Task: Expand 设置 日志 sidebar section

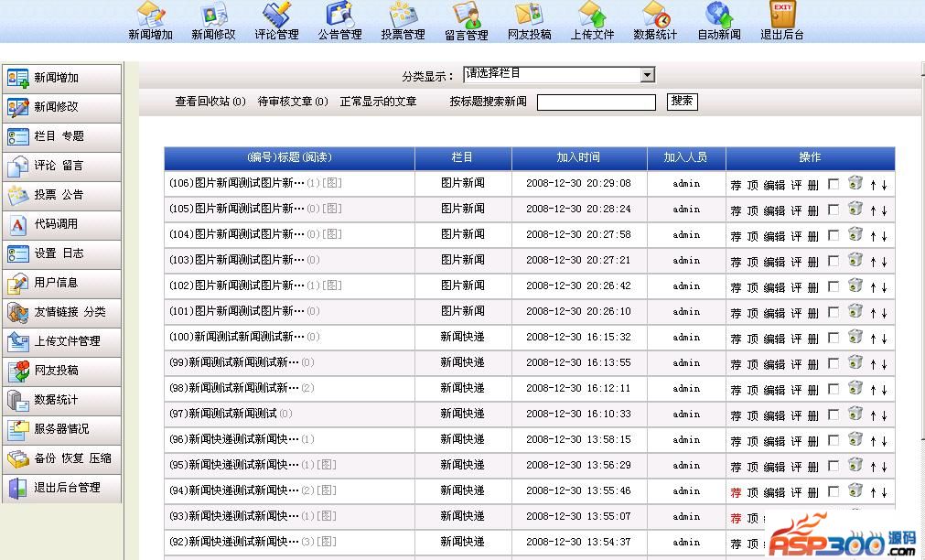Action: (61, 253)
